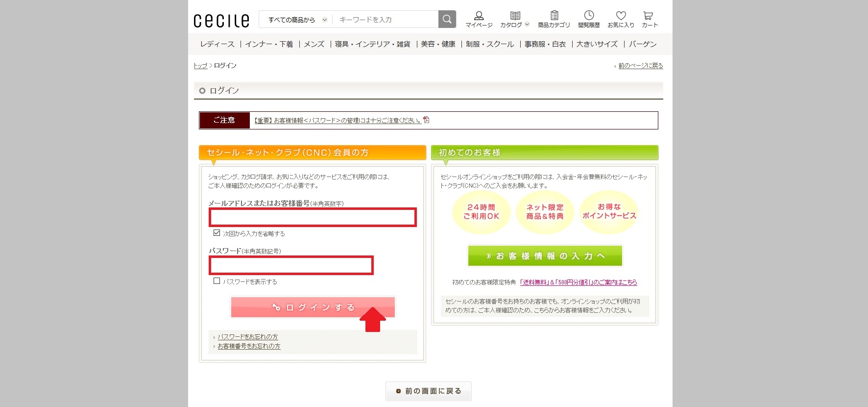868x407 pixels.
Task: Click the email or customer number field
Action: click(313, 217)
